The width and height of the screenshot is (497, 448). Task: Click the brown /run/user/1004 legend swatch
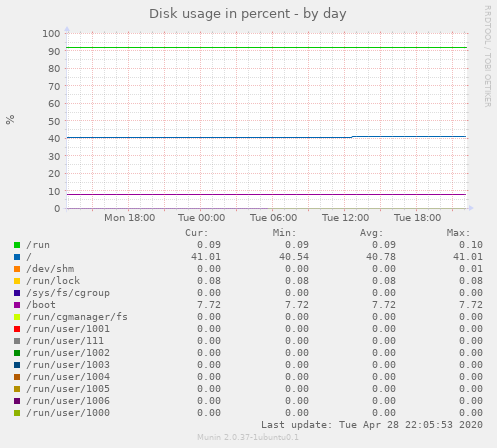[17, 377]
